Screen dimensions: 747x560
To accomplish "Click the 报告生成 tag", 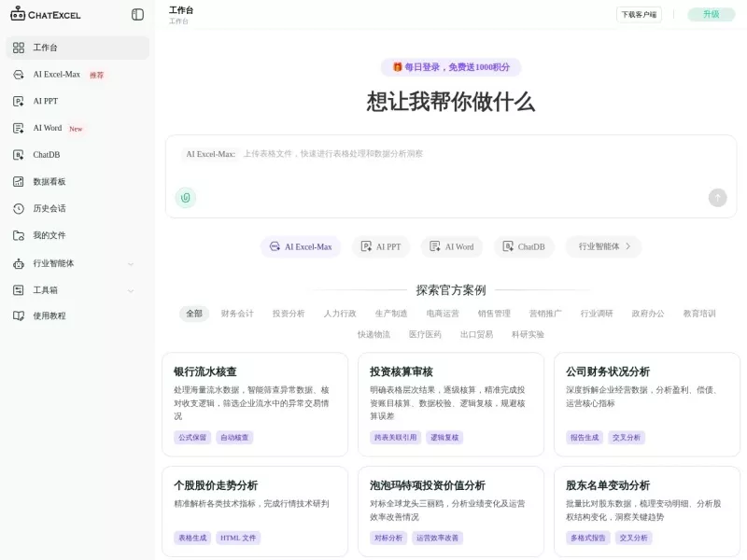I will [585, 437].
